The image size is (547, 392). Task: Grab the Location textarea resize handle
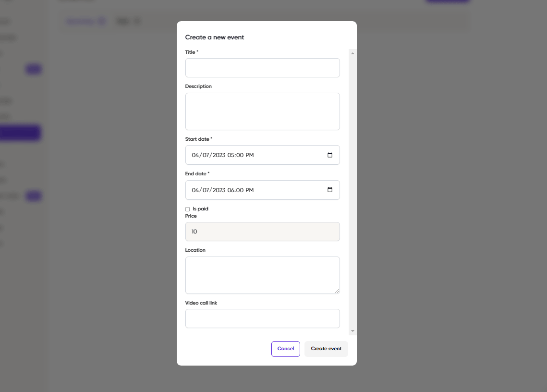[x=337, y=291]
